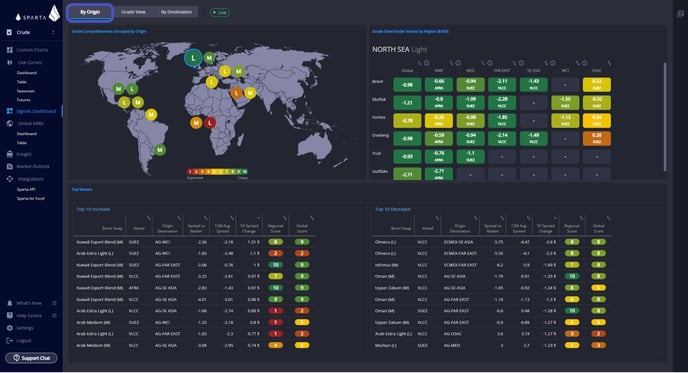Click the Forties row label

379,118
